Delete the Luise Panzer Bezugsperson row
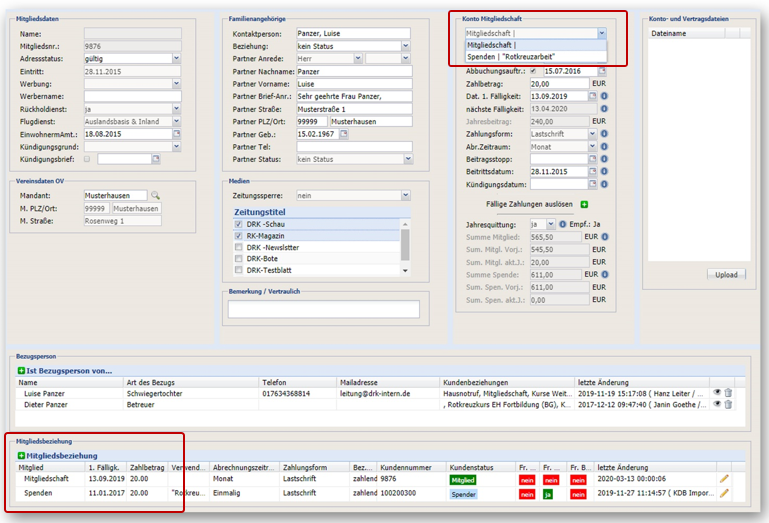Screen dimensions: 769x523 (x=728, y=392)
